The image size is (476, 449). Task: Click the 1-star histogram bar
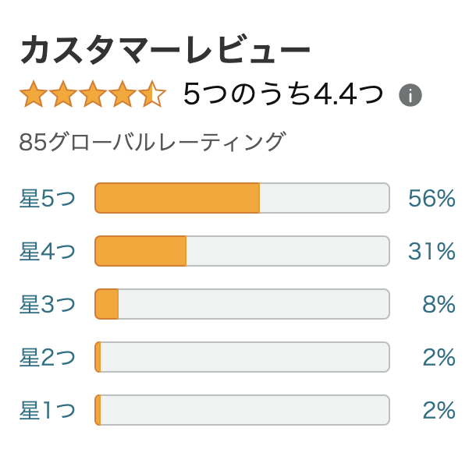[242, 410]
